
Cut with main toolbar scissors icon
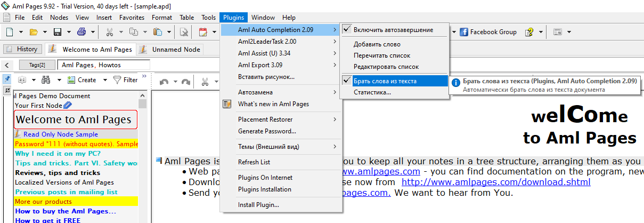110,32
